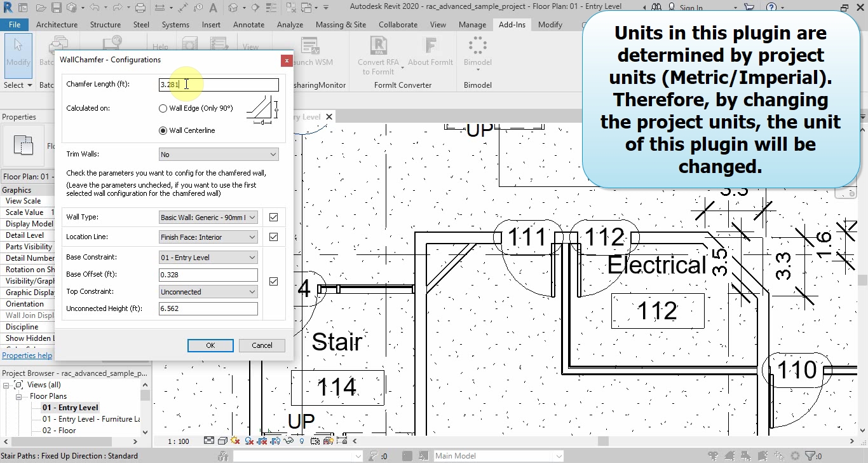Undo the last action
868x463 pixels.
click(93, 6)
